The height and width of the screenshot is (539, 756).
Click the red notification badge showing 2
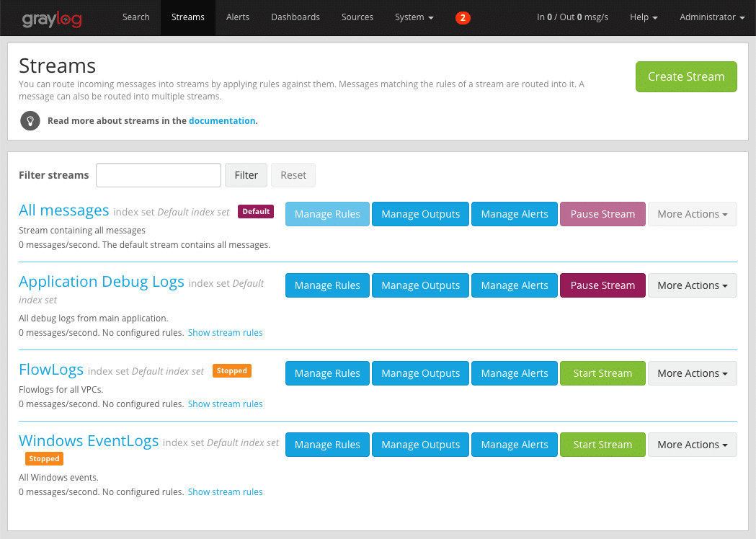(x=463, y=18)
